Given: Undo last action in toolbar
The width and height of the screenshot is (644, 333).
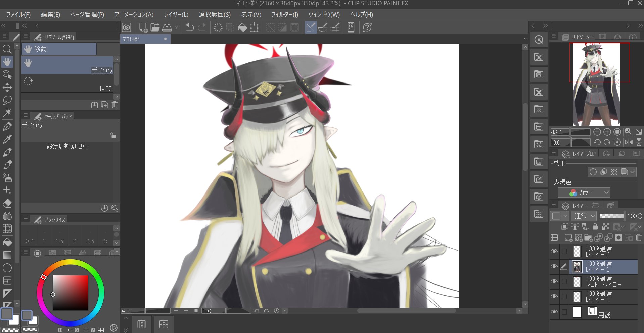Looking at the screenshot, I should (x=190, y=27).
